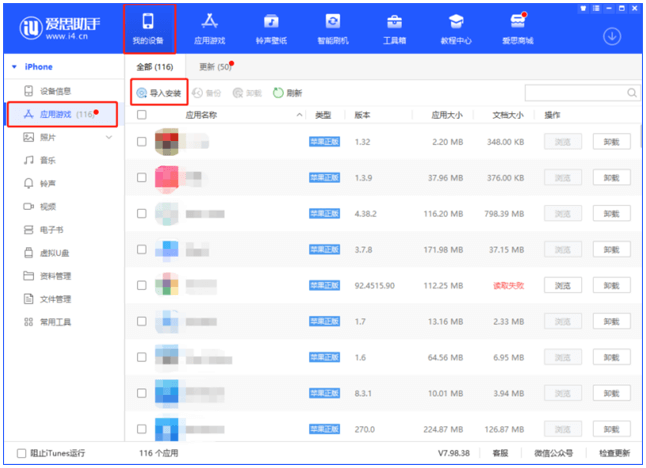Open 智能刷机 (smart flash) page
The width and height of the screenshot is (646, 468).
332,28
